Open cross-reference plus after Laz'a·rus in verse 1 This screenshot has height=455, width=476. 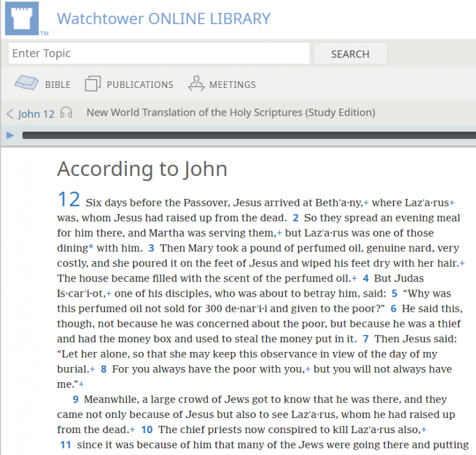[x=452, y=203]
